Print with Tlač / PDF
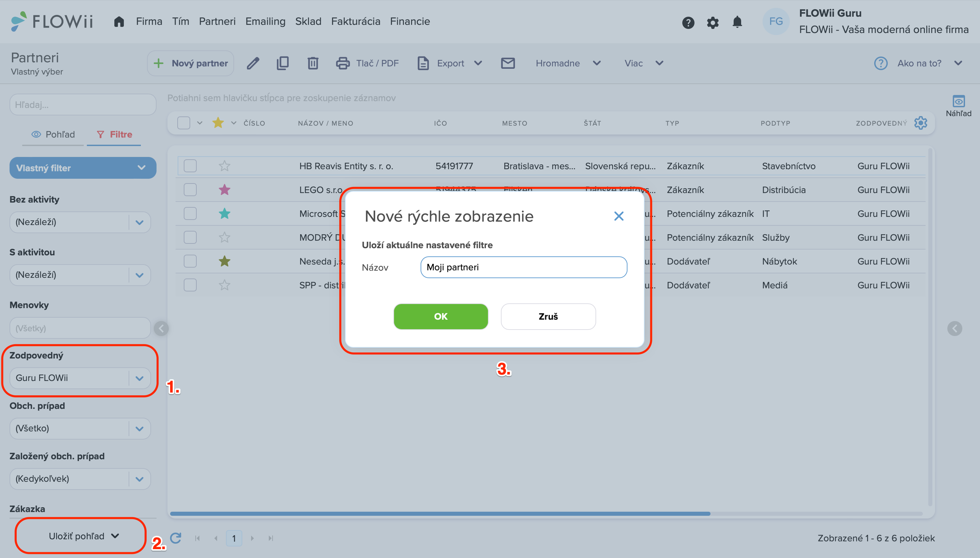The width and height of the screenshot is (980, 558). tap(367, 63)
